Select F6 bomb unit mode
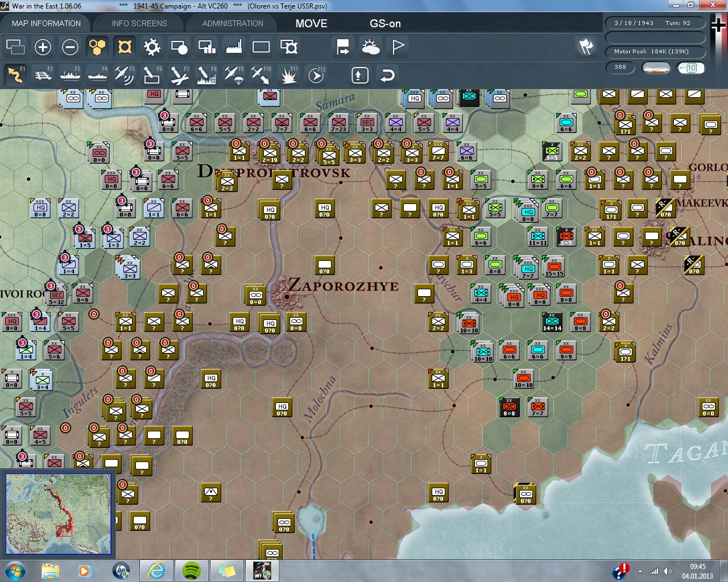The height and width of the screenshot is (582, 728). tap(152, 75)
